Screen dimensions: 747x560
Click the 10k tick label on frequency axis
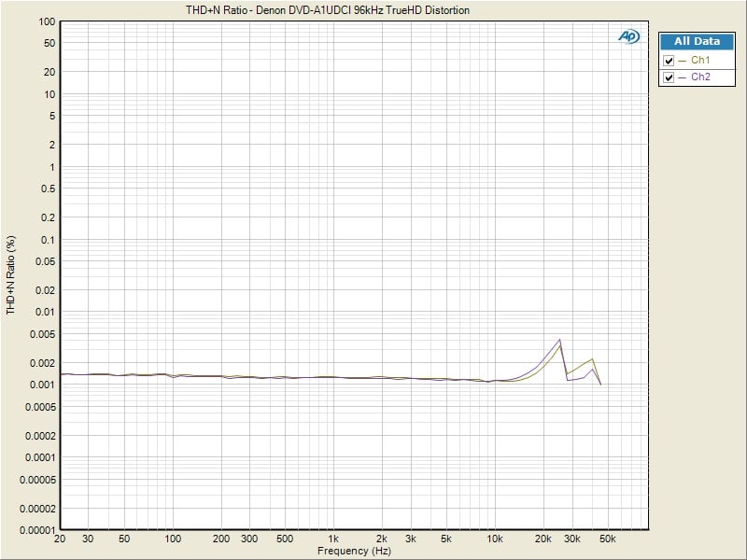click(x=494, y=539)
